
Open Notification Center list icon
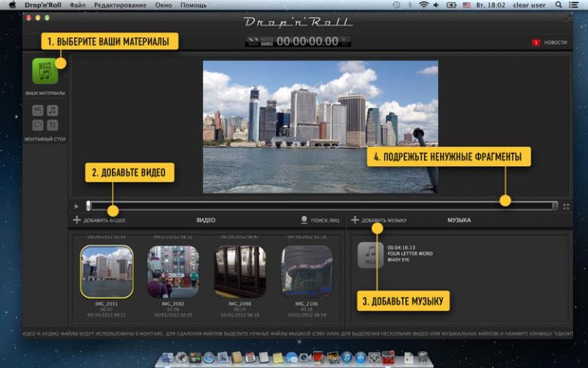(x=573, y=5)
